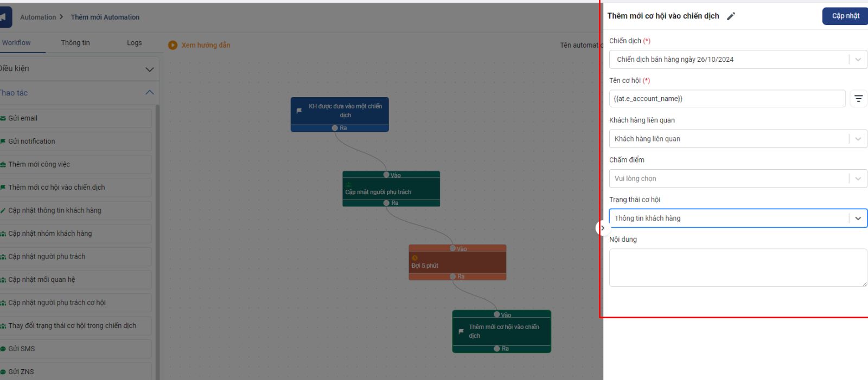The image size is (868, 380).
Task: Switch to the Logs tab
Action: click(134, 43)
